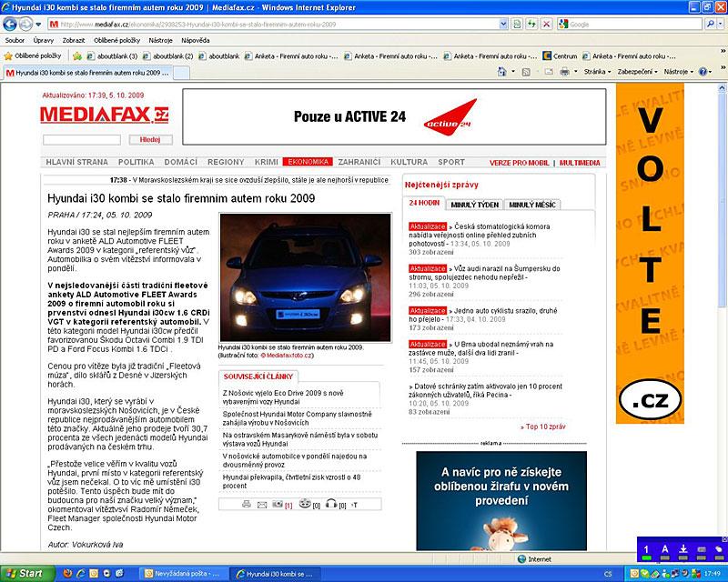Launch Internet Explorer from the Quick Launch bar
Screen dimensions: 728x582
[x=81, y=574]
